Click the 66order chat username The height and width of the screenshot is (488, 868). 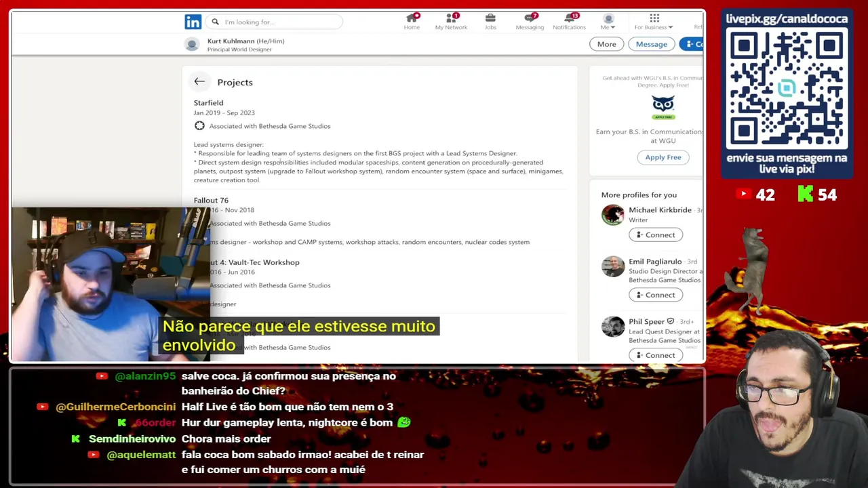tap(154, 422)
